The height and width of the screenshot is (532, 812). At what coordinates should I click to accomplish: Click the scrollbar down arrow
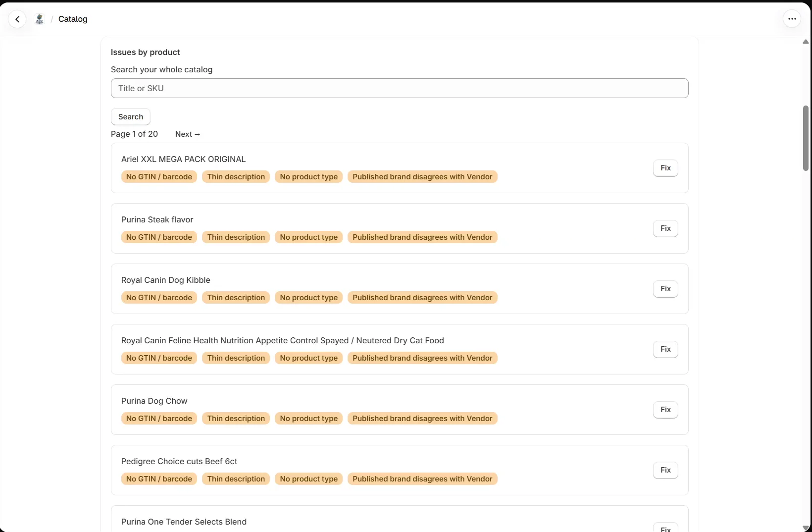[x=806, y=528]
